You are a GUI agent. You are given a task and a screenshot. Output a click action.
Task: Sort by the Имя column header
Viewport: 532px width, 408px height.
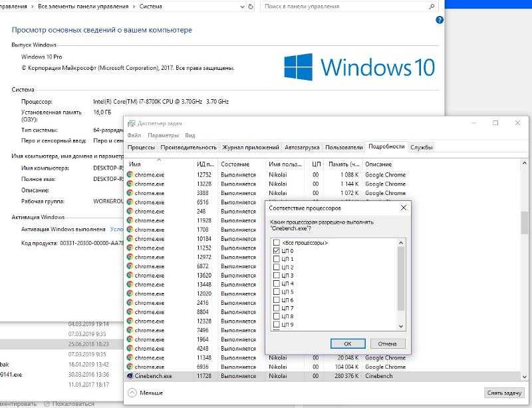click(160, 164)
